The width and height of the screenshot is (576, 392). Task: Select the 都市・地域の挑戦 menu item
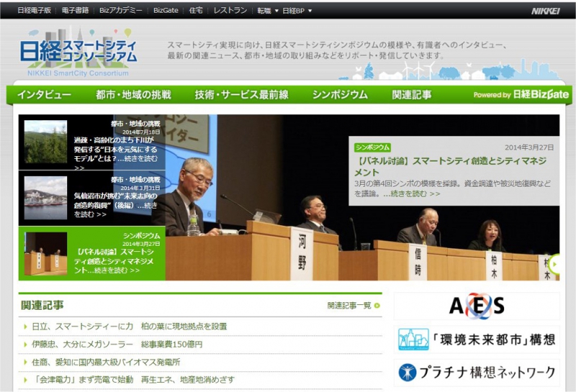click(133, 95)
